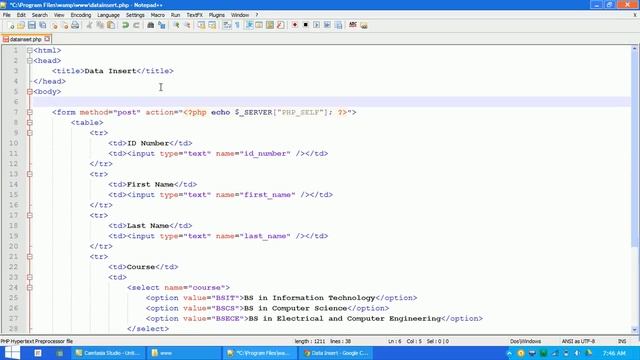Open the Language menu
The width and height of the screenshot is (640, 360).
pos(108,15)
